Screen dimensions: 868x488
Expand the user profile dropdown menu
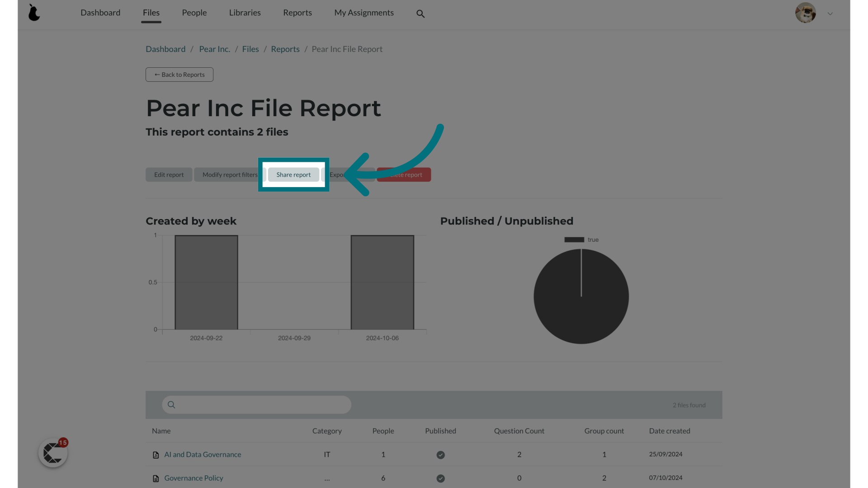pyautogui.click(x=830, y=13)
